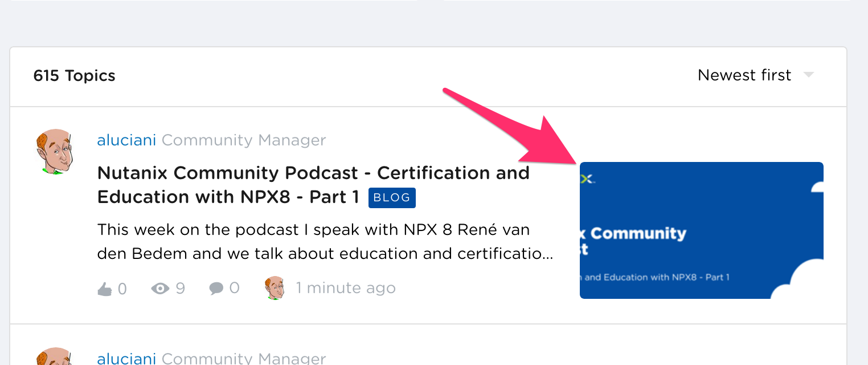Open the aluciani avatar on the podcast topic
This screenshot has width=868, height=365.
54,151
